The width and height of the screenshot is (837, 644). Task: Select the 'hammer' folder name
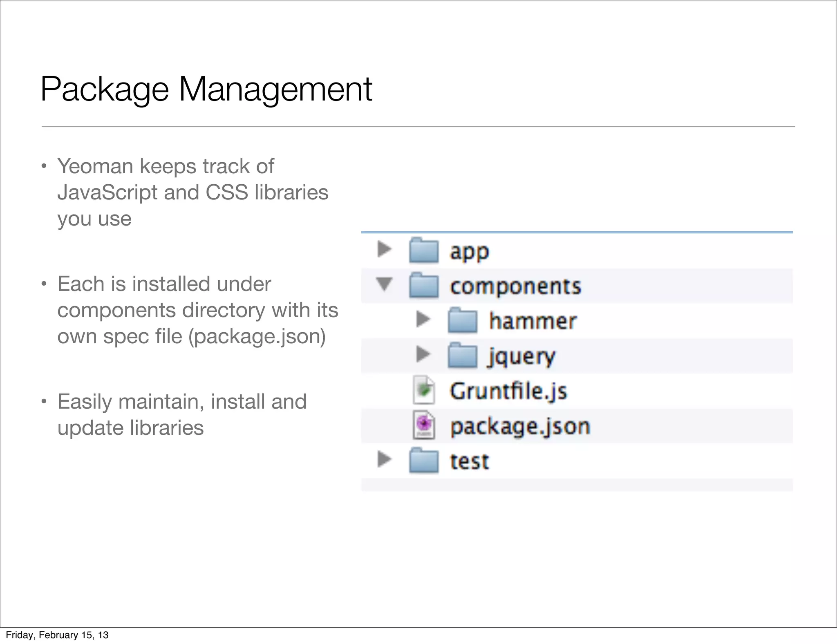coord(533,321)
